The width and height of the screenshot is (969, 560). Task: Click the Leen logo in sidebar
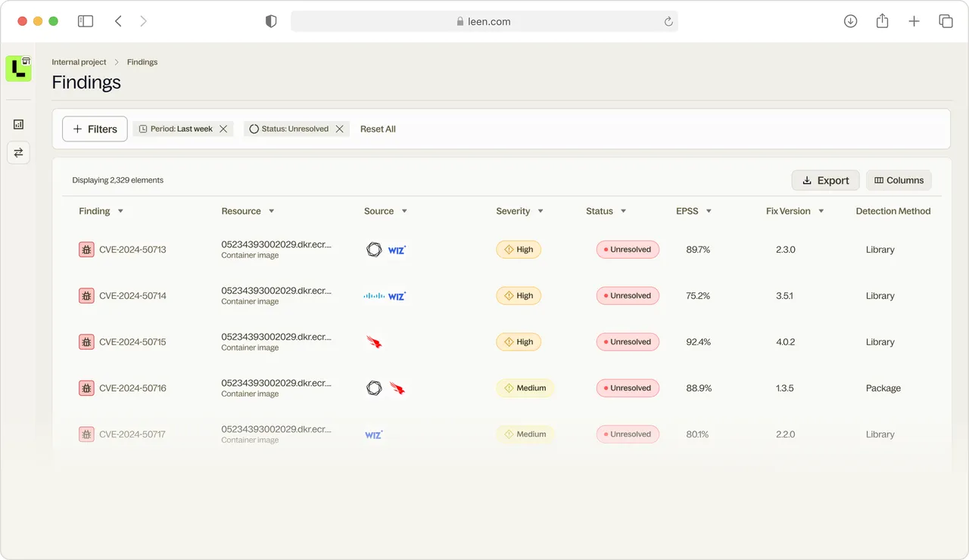click(18, 69)
